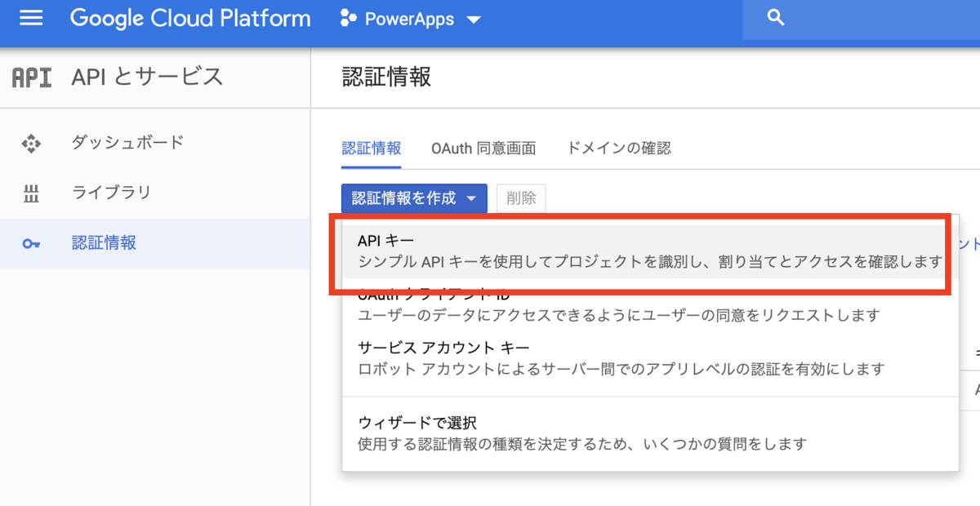Focus the top search input field

[861, 20]
